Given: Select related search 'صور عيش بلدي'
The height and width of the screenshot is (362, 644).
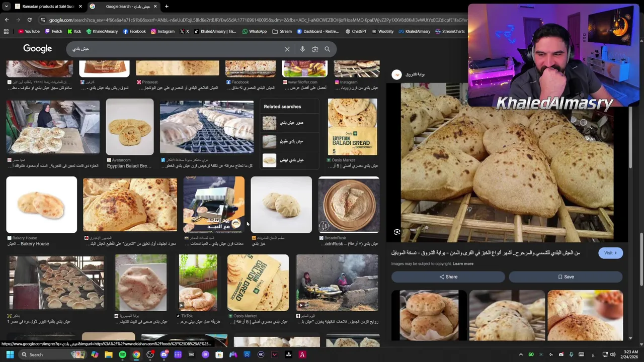Looking at the screenshot, I should (290, 123).
